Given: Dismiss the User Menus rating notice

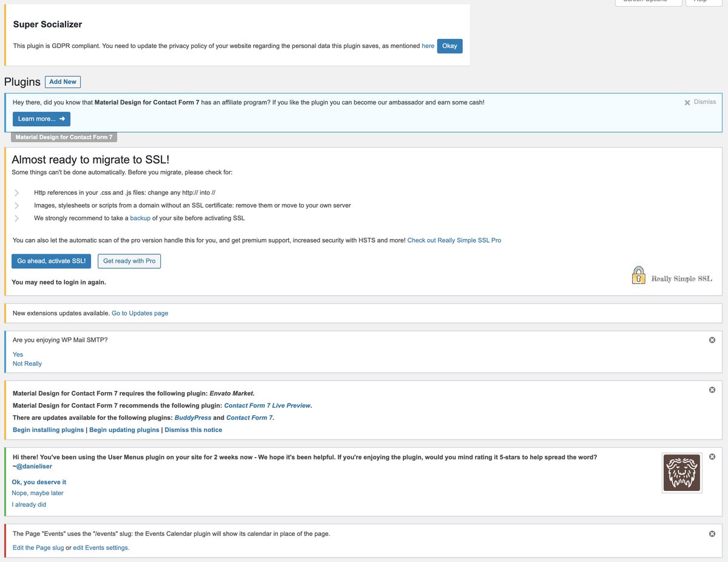Looking at the screenshot, I should click(x=712, y=456).
